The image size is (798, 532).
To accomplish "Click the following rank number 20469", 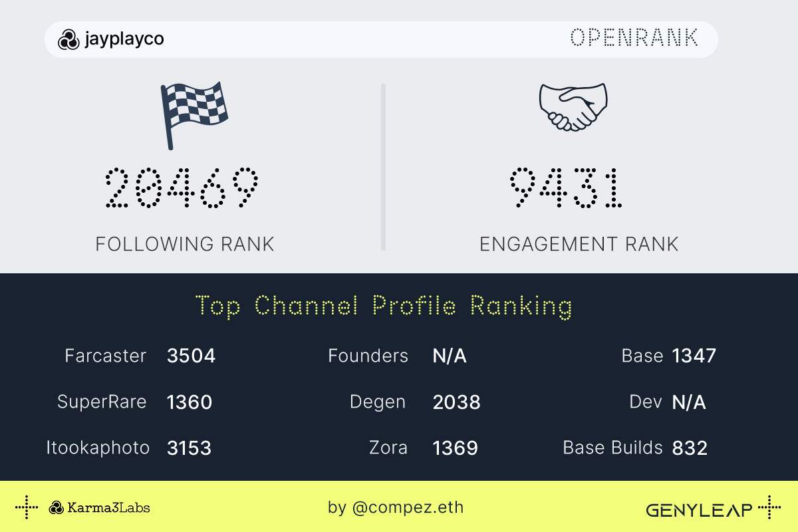I will point(182,188).
